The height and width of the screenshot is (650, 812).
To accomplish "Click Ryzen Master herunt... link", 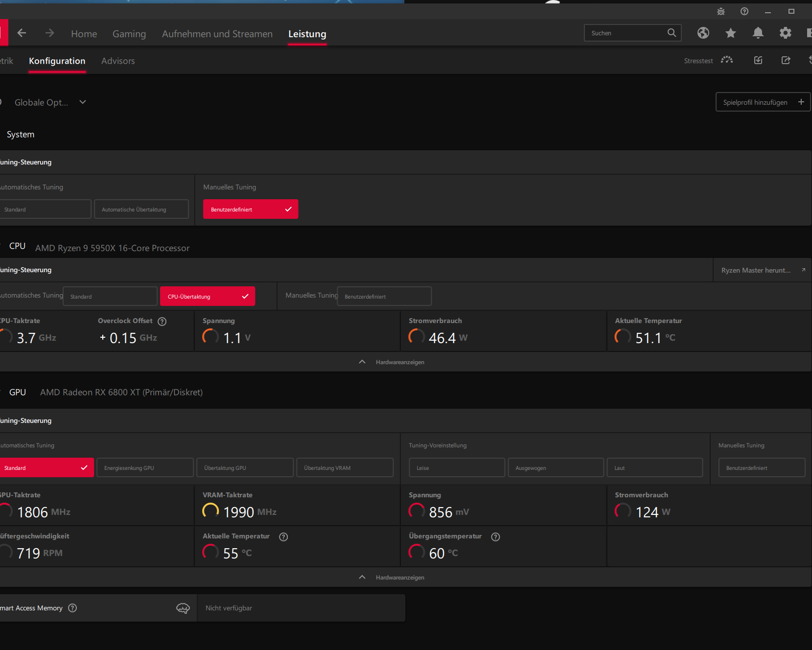I will (x=762, y=270).
